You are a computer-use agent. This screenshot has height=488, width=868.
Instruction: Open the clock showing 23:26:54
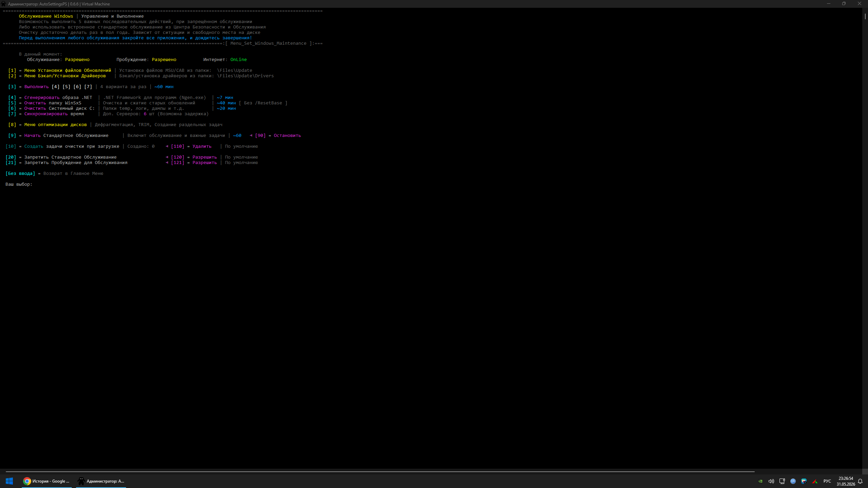click(x=846, y=481)
